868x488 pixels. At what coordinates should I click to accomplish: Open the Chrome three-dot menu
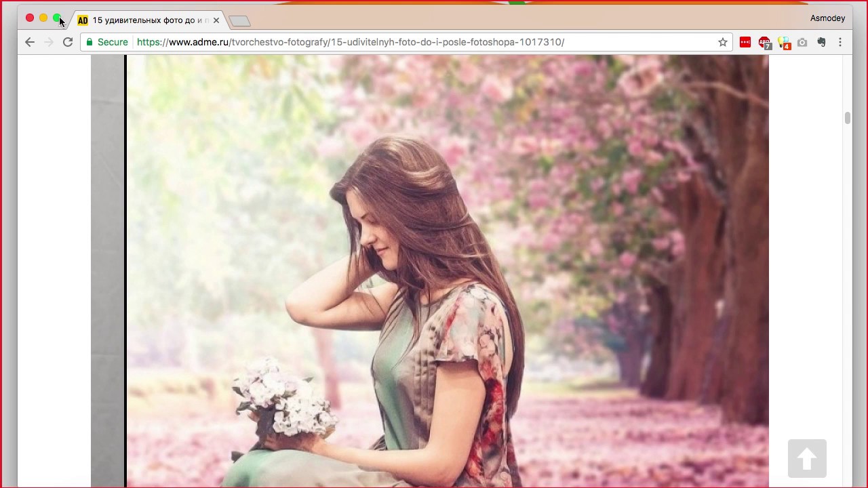pos(840,42)
